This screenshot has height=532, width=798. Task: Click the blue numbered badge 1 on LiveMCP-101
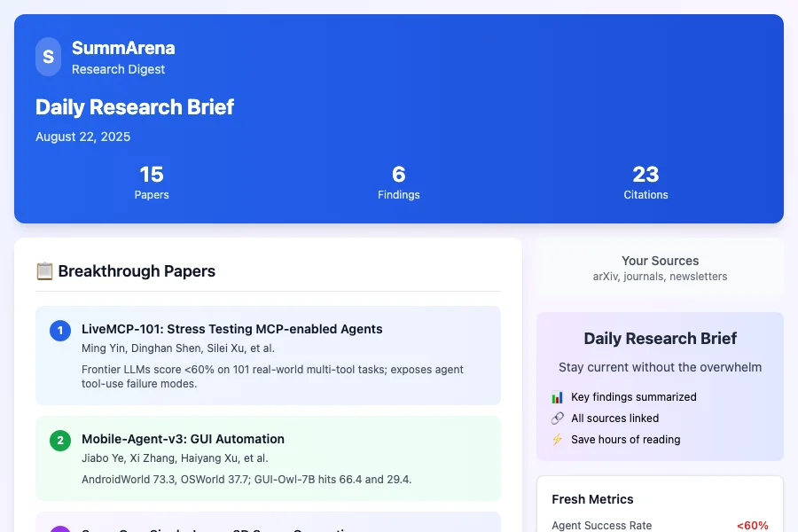[59, 330]
